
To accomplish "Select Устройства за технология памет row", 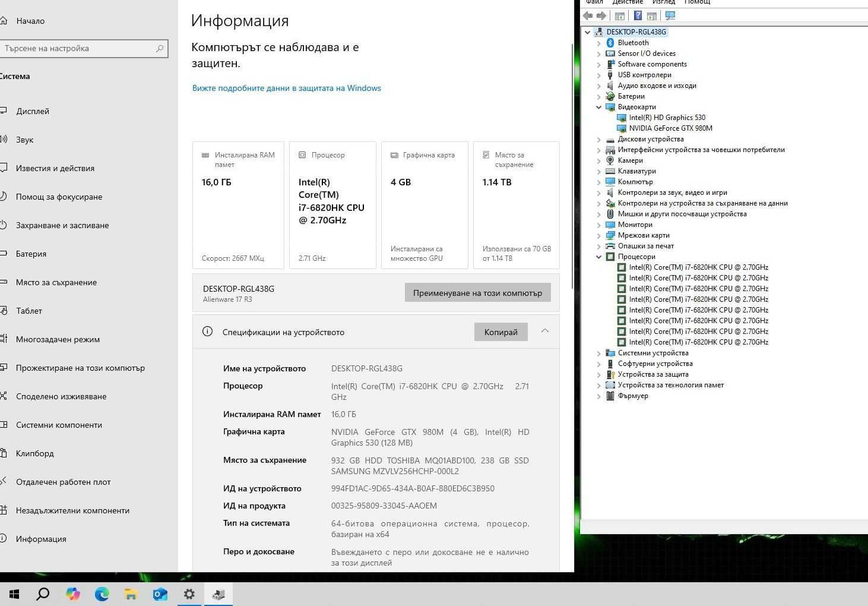I will pos(670,385).
